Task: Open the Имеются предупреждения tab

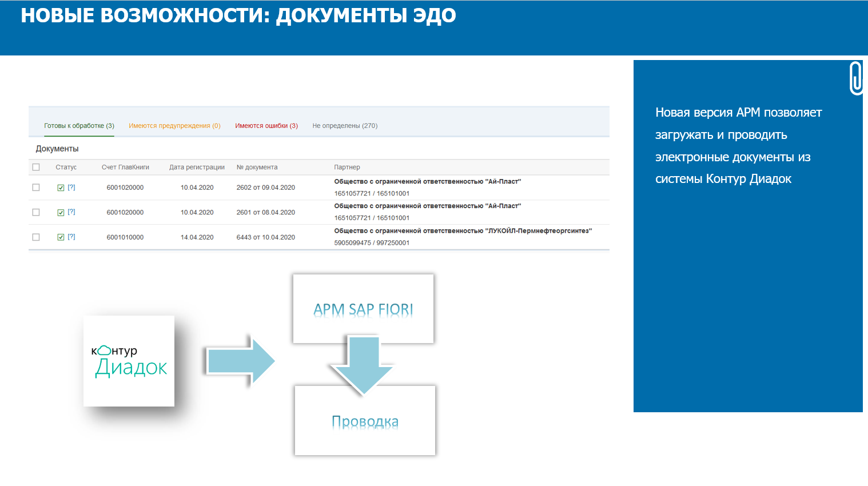Action: coord(174,126)
